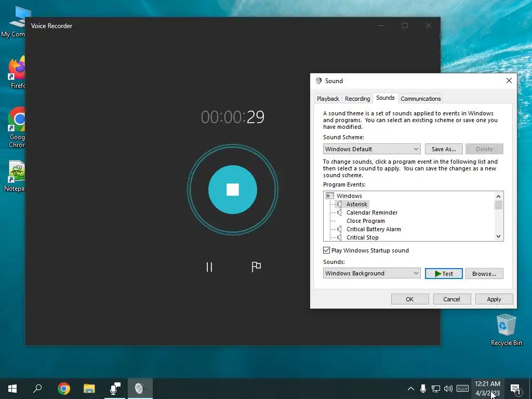Image resolution: width=532 pixels, height=399 pixels.
Task: Open the volume tray icon
Action: click(448, 389)
